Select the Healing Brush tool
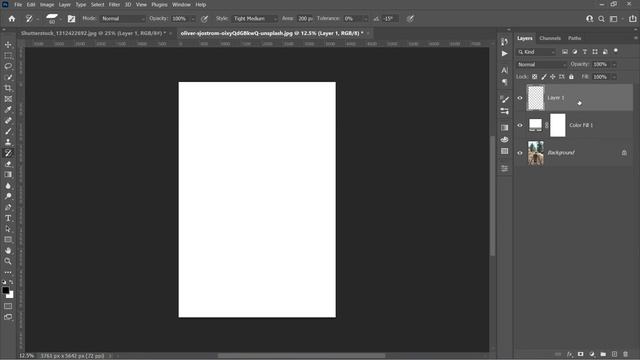Image resolution: width=640 pixels, height=360 pixels. (x=8, y=120)
